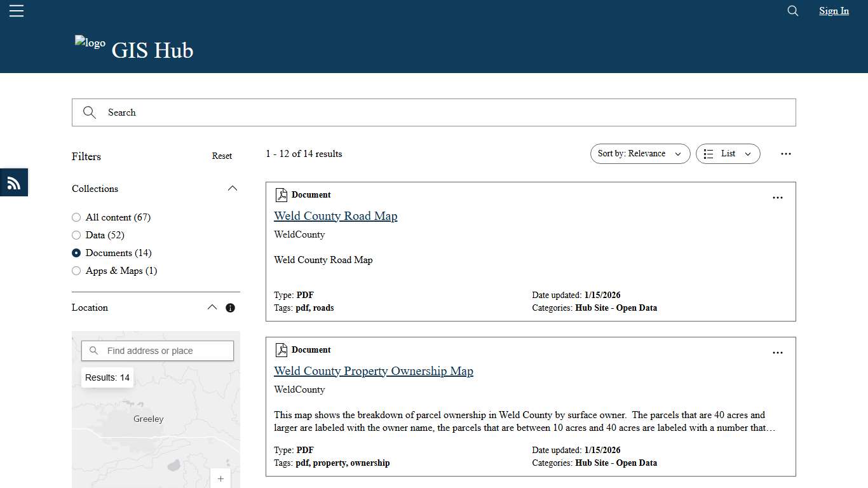Viewport: 868px width, 488px height.
Task: Open the List view dropdown
Action: pyautogui.click(x=728, y=154)
